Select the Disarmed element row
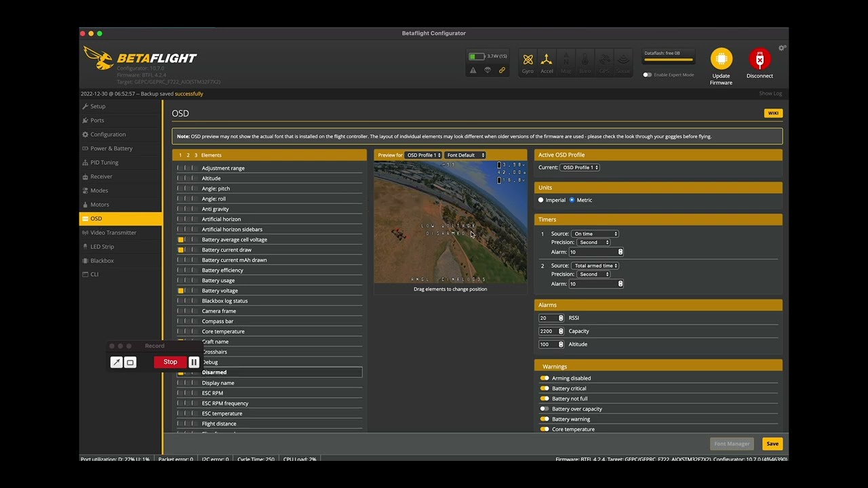 coord(269,372)
